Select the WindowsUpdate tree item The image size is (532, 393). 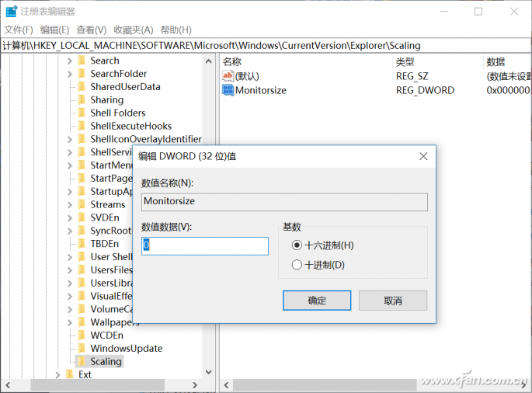point(127,349)
